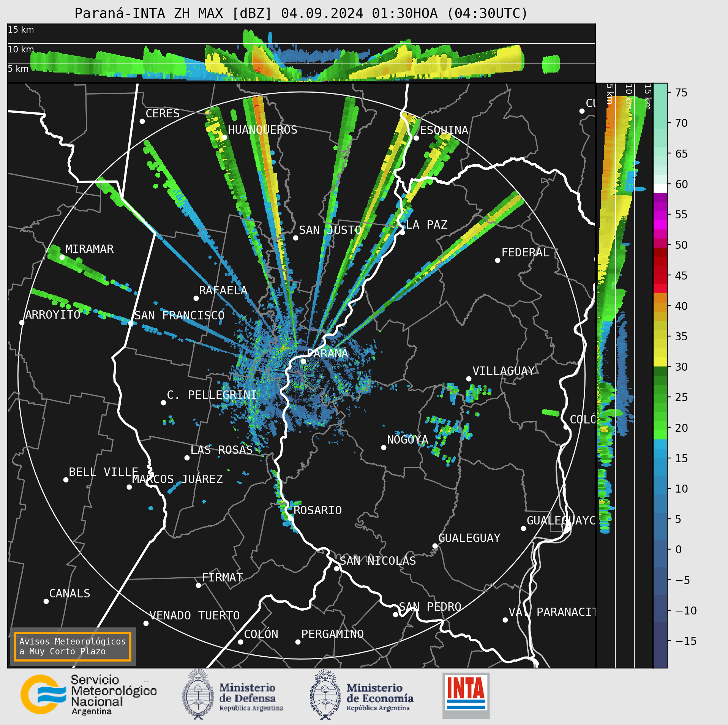Click the 55 dBZ magenta band on scale
Screen dimensions: 728x725
660,215
